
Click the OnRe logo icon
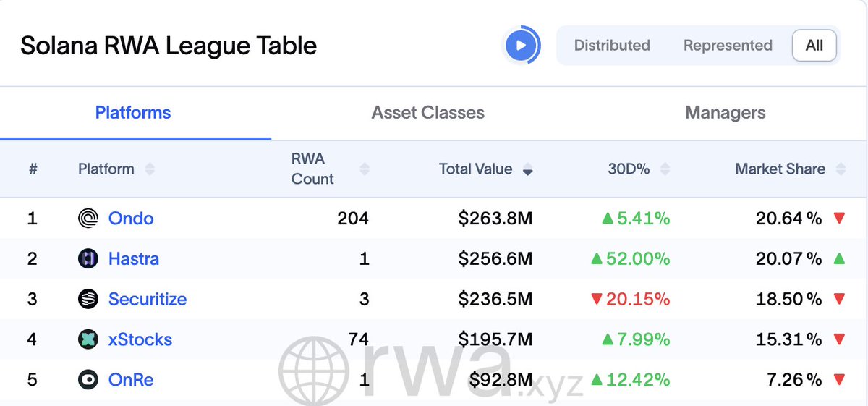click(x=88, y=380)
